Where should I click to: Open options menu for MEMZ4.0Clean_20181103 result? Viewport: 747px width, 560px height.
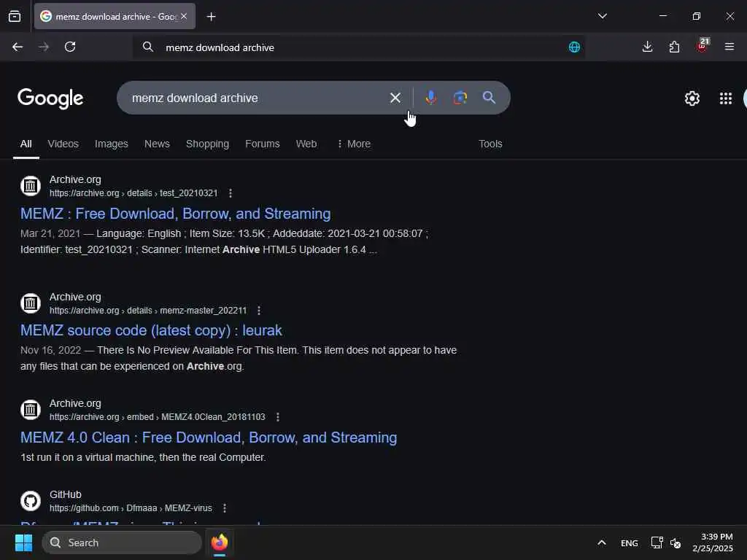click(278, 417)
